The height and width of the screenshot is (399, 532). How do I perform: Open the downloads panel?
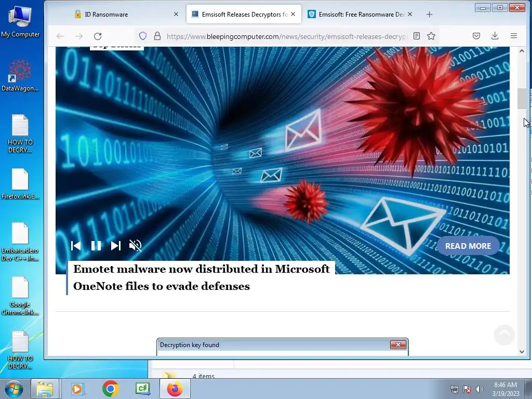click(x=495, y=36)
